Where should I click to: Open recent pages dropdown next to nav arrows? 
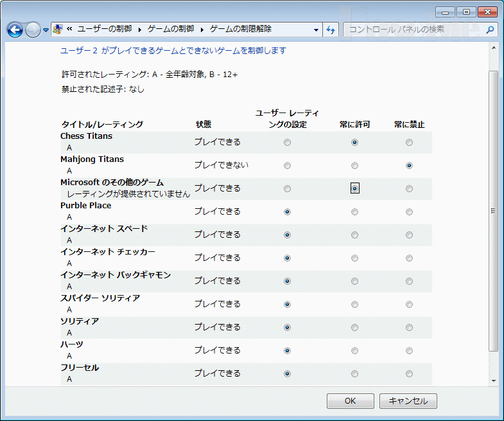point(46,30)
